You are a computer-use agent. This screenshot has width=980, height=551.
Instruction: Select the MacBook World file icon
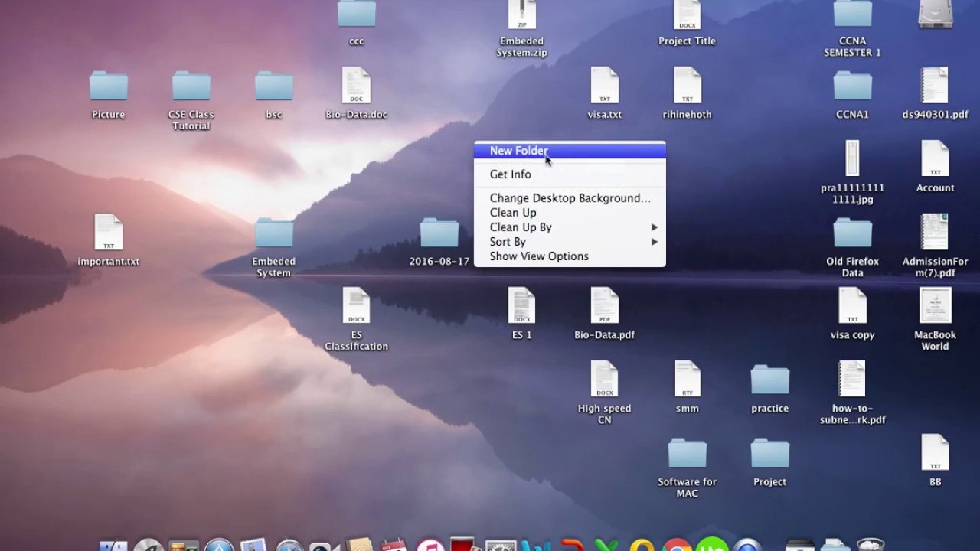tap(935, 305)
